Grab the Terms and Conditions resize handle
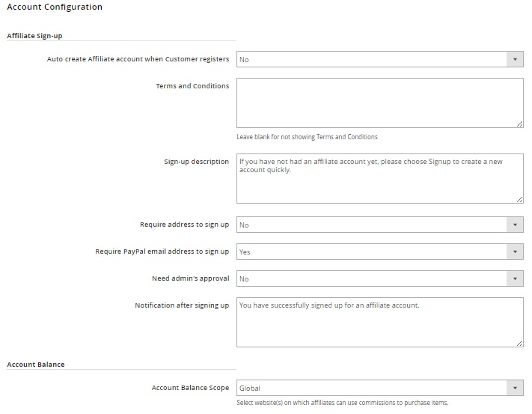Viewport: 532px width, 414px height. click(519, 124)
